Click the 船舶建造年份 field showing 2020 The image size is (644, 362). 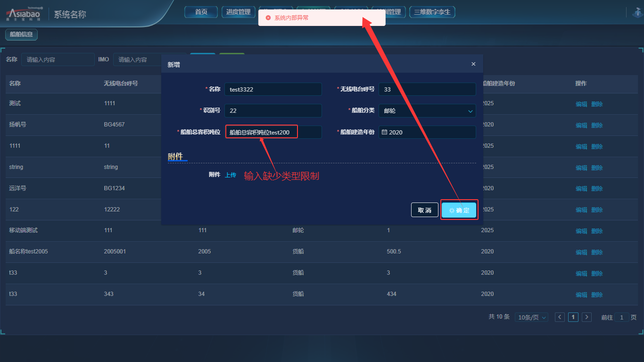point(427,132)
